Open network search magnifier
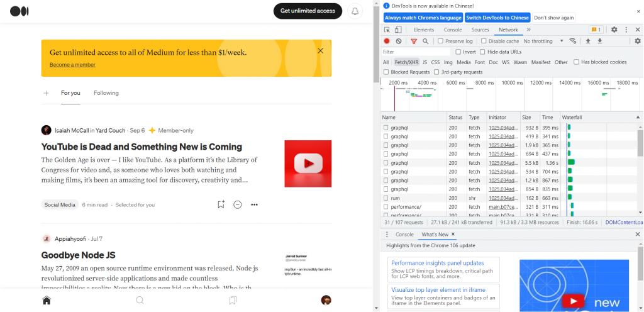Image resolution: width=644 pixels, height=312 pixels. click(x=426, y=41)
